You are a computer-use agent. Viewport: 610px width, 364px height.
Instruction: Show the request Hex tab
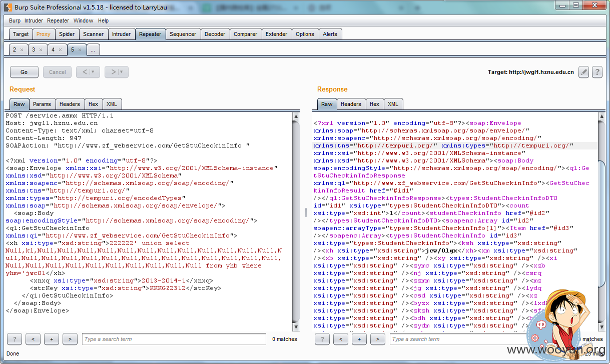(x=94, y=104)
